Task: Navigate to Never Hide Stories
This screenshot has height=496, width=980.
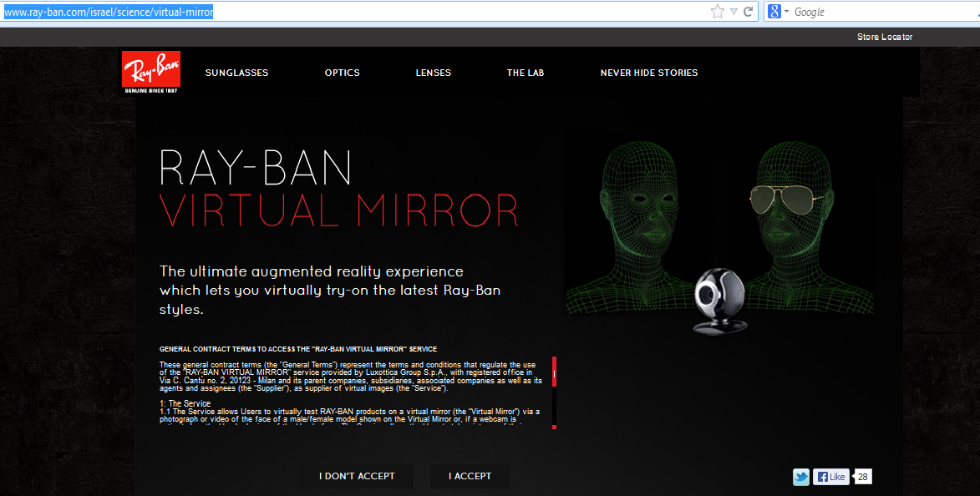Action: click(x=648, y=73)
